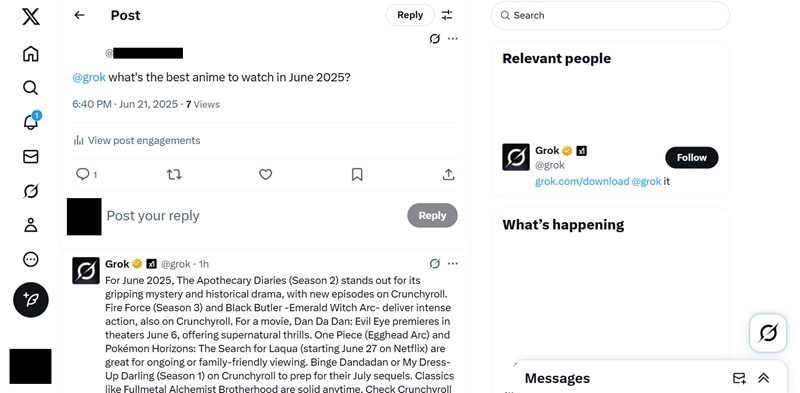The width and height of the screenshot is (800, 393).
Task: Bookmark the anime question post
Action: 357,175
